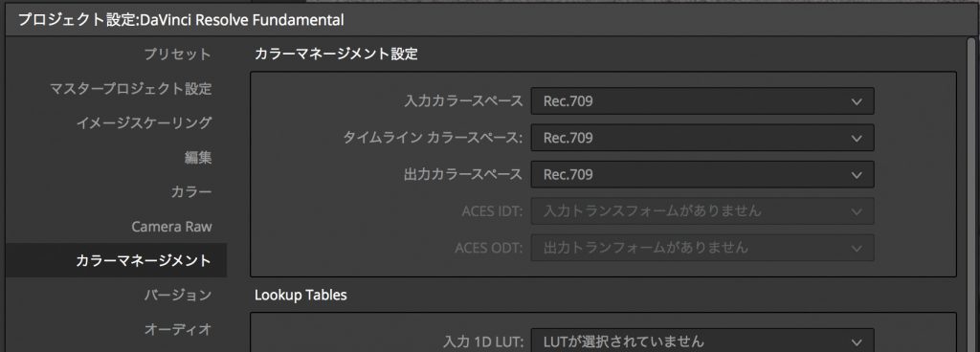Image resolution: width=980 pixels, height=352 pixels.
Task: Click the ACES ODT label
Action: tap(488, 248)
